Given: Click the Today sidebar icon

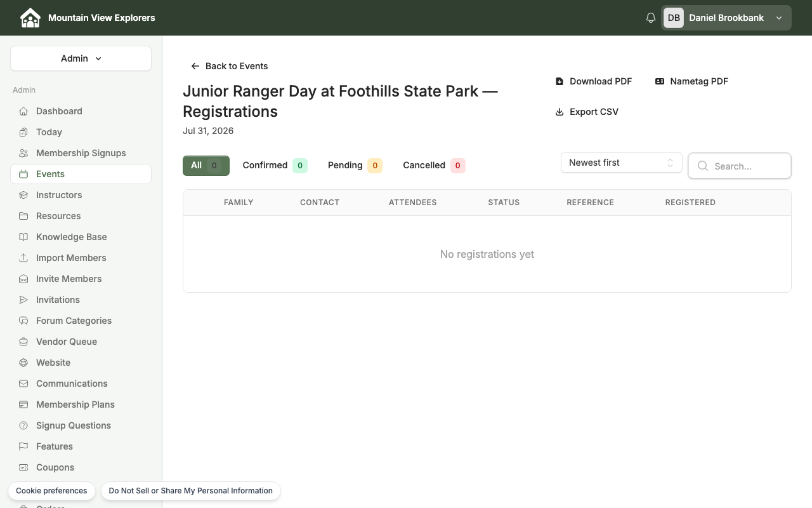Looking at the screenshot, I should coord(23,132).
